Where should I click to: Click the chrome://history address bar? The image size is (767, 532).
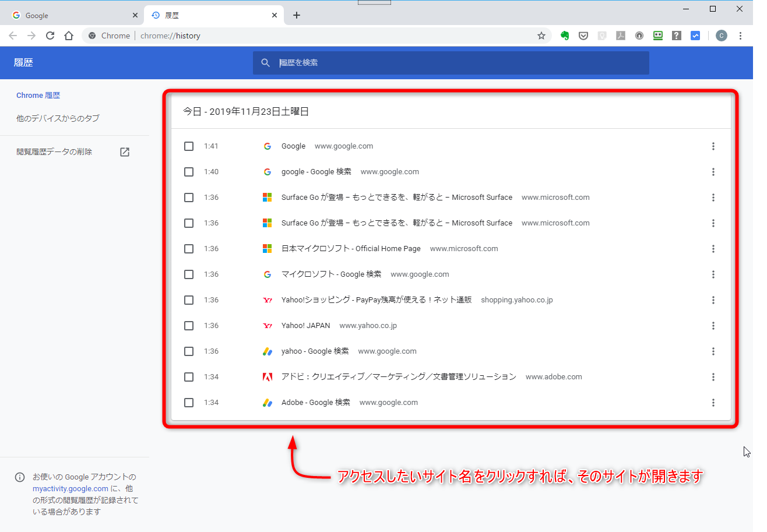[316, 36]
